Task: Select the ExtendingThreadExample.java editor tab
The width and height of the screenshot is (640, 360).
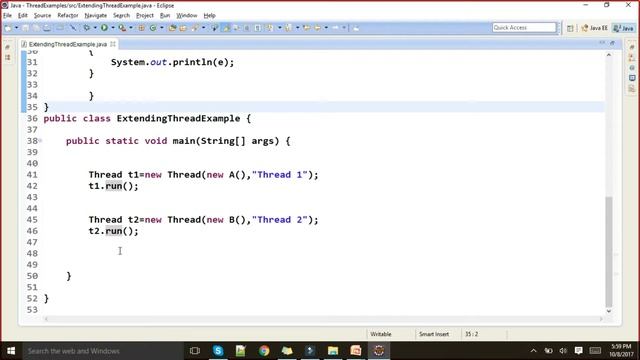Action: [x=68, y=44]
